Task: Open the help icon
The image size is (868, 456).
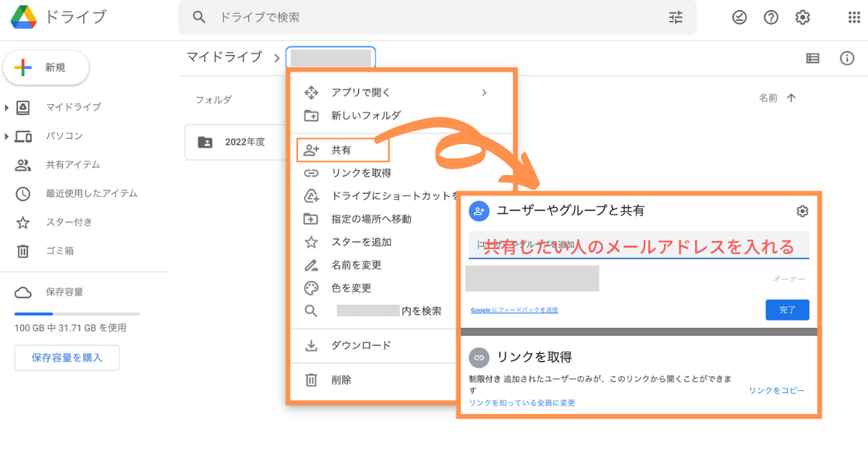Action: [770, 17]
